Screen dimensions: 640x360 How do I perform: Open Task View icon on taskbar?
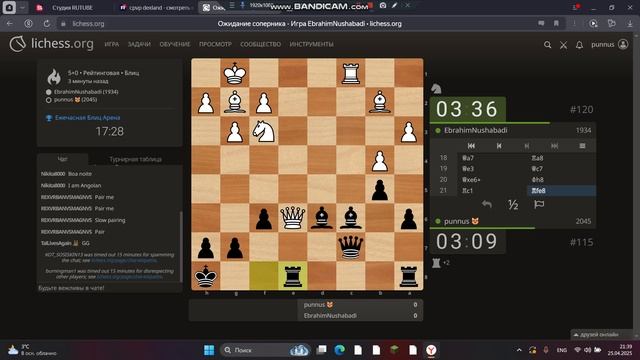click(x=322, y=350)
